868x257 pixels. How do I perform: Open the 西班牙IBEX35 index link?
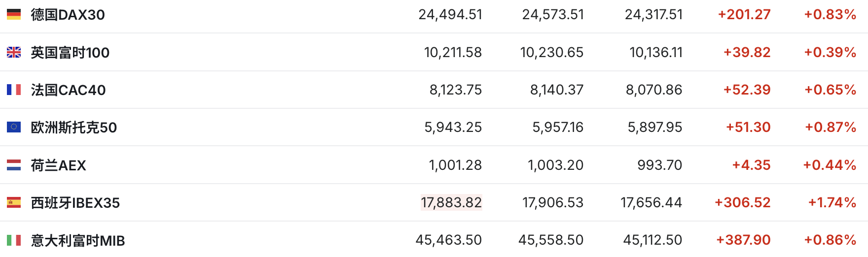click(75, 203)
